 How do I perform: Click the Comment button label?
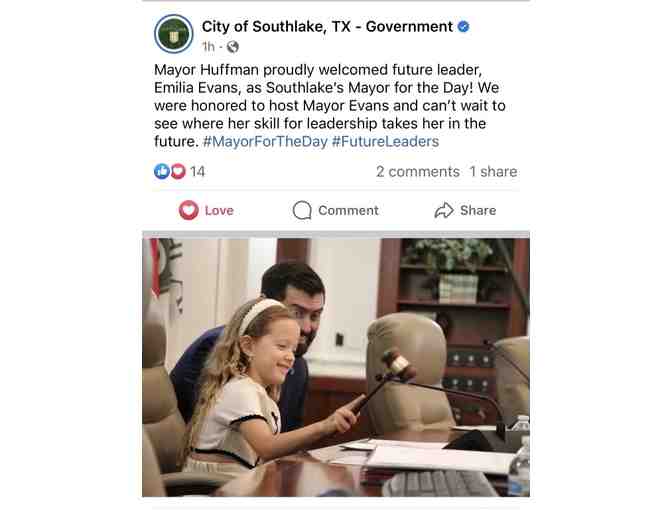pyautogui.click(x=348, y=210)
